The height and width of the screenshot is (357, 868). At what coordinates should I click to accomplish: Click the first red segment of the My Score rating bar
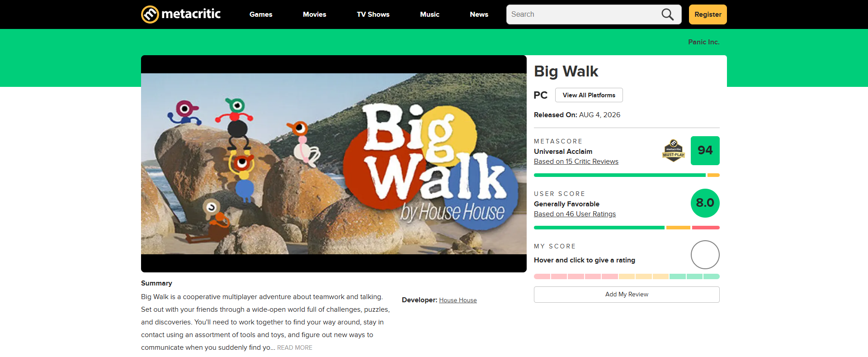pyautogui.click(x=542, y=276)
